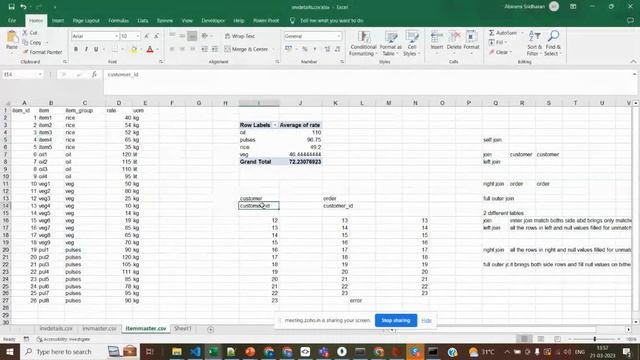The image size is (640, 360).
Task: Select the error cell
Action: tap(356, 300)
